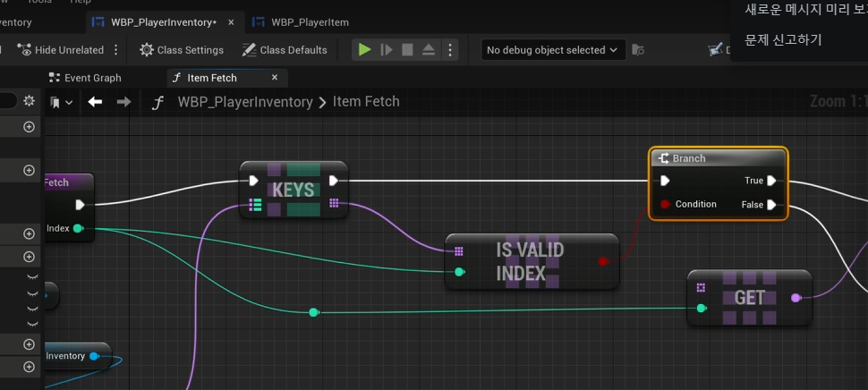Click the KEYS node execution output pin
This screenshot has width=868, height=390.
tap(333, 181)
